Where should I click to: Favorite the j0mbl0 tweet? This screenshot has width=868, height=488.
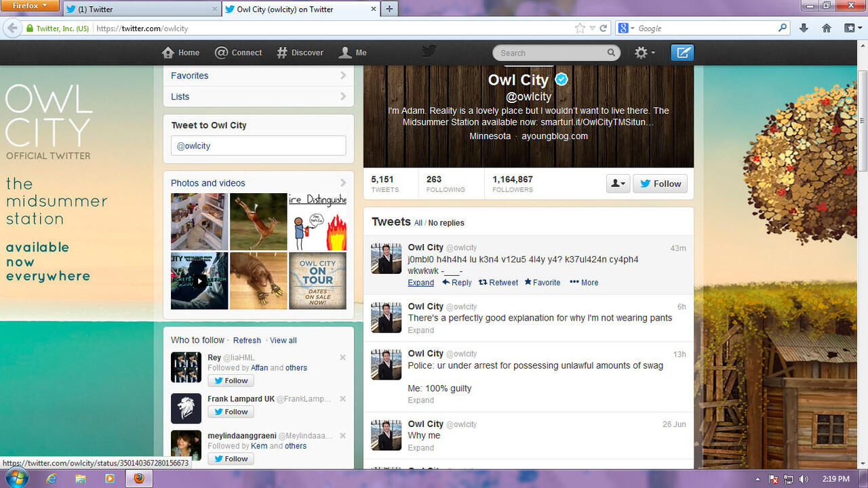pyautogui.click(x=542, y=283)
